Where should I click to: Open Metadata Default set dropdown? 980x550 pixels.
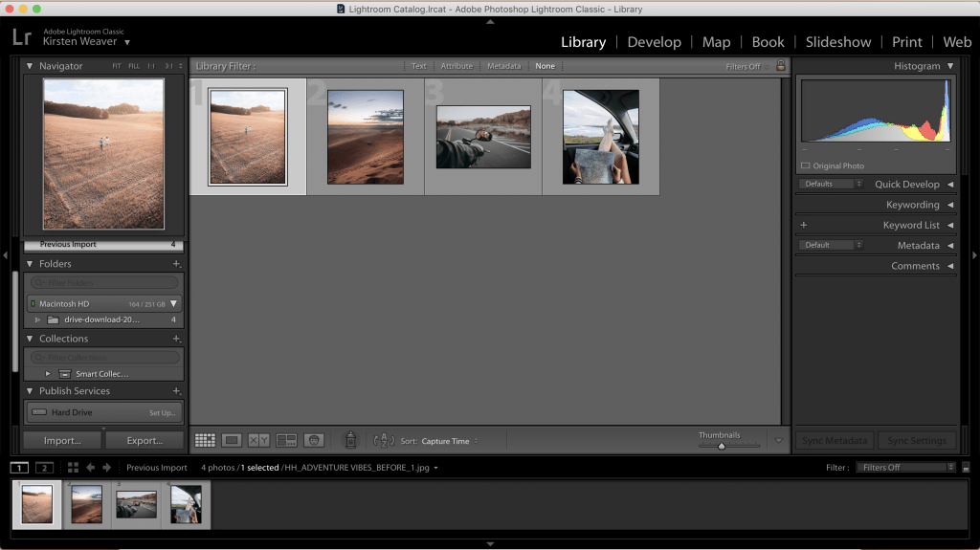tap(832, 245)
